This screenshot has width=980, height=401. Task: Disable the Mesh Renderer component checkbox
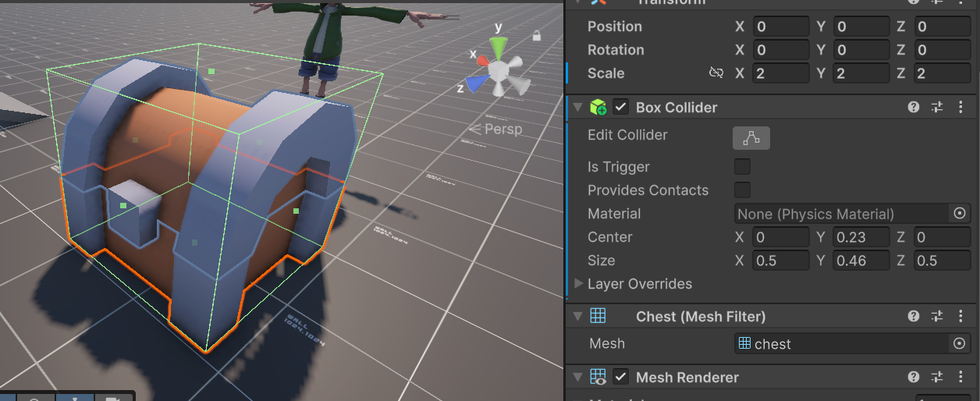[621, 377]
